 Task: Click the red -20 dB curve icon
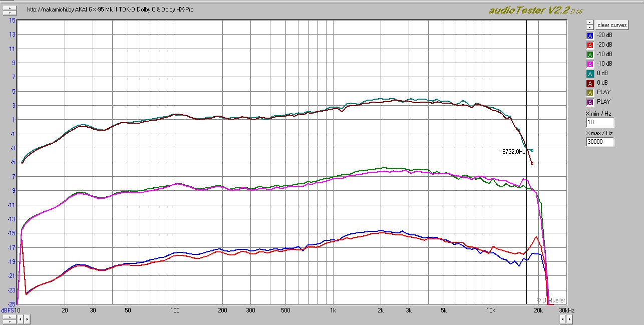(589, 45)
